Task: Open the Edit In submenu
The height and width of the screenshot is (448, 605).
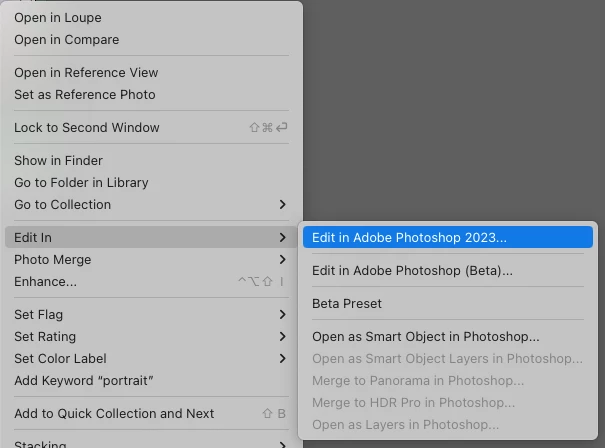Action: (151, 237)
